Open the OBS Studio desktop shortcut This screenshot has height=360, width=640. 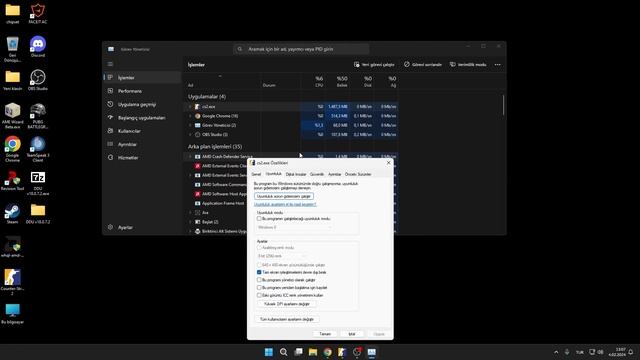38,80
